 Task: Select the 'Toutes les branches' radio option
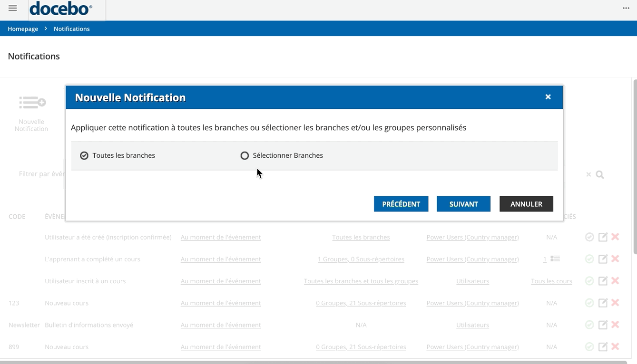point(84,156)
